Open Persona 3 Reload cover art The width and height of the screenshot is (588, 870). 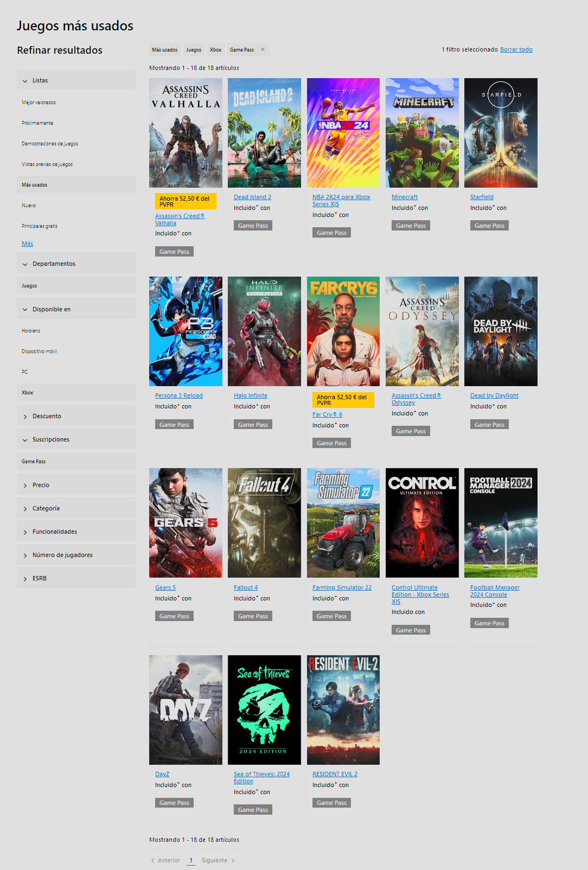coord(186,331)
